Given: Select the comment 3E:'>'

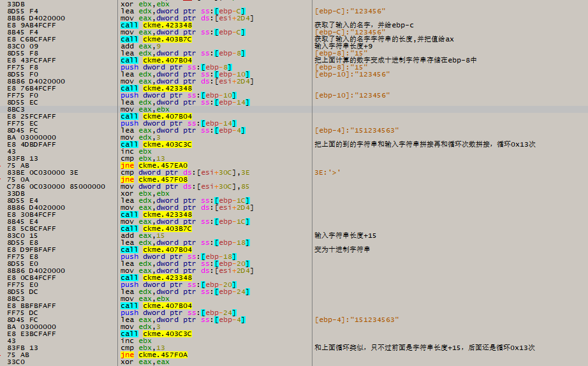Looking at the screenshot, I should (x=328, y=173).
